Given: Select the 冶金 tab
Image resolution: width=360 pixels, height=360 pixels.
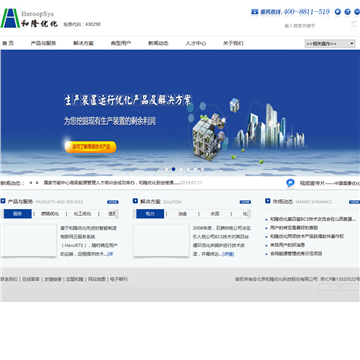Looking at the screenshot, I should tap(182, 214).
